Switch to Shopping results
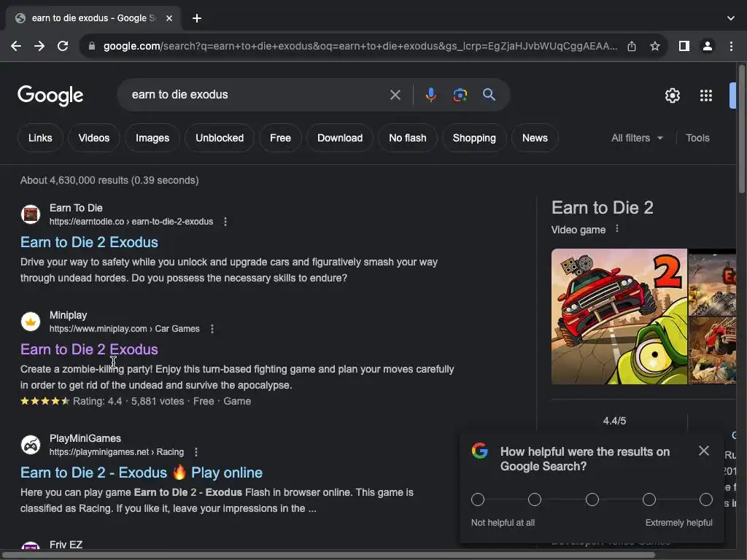 point(474,138)
